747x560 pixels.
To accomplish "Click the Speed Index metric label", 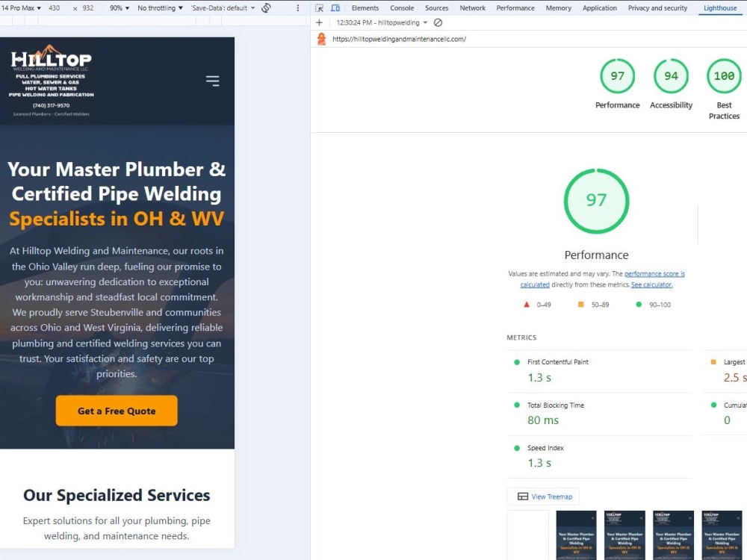I will (545, 448).
